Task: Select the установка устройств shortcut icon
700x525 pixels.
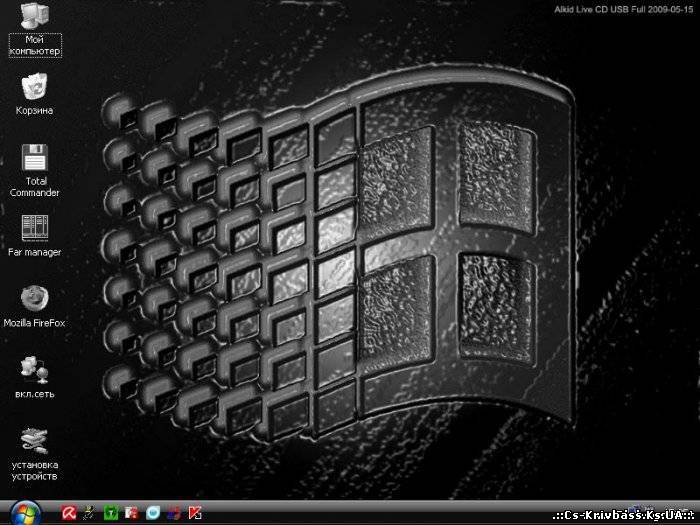Action: click(34, 440)
